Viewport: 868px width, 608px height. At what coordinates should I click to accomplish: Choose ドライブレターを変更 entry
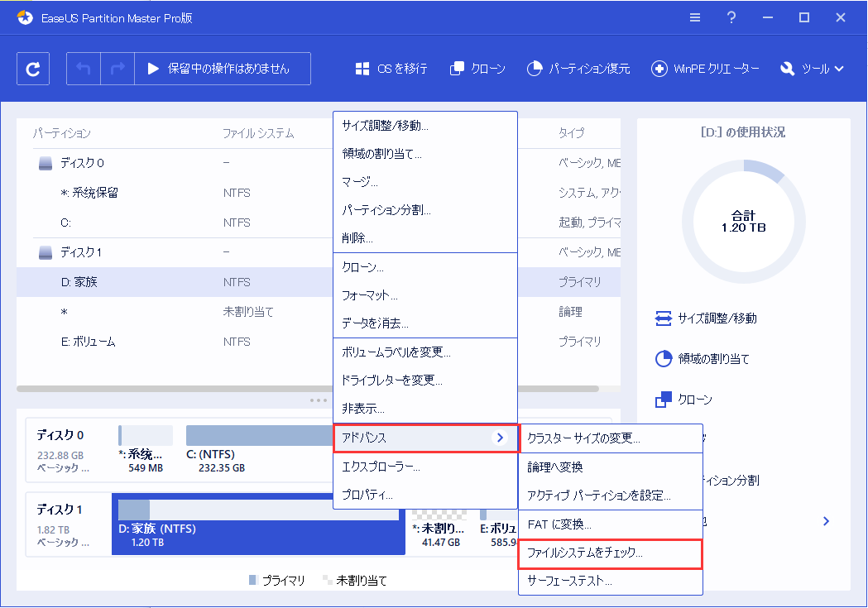(x=425, y=381)
